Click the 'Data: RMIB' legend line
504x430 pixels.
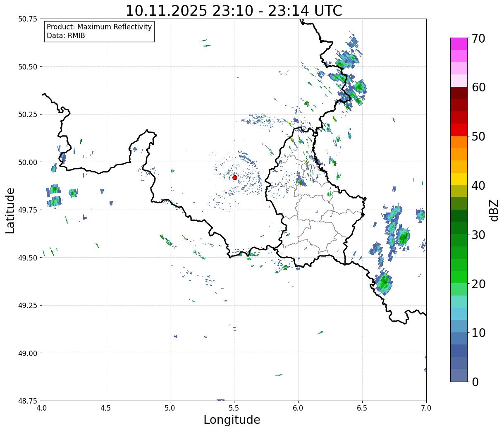pos(66,36)
